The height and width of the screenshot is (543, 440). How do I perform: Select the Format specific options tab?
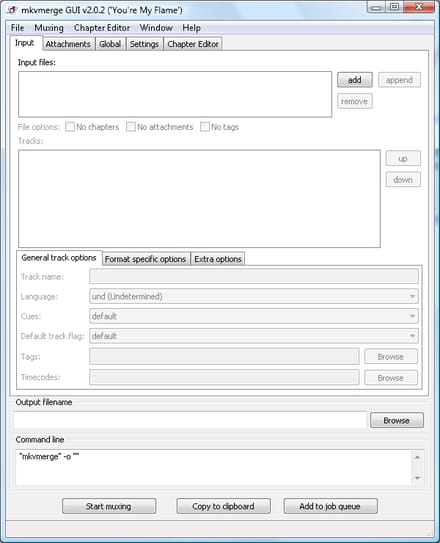pyautogui.click(x=145, y=259)
